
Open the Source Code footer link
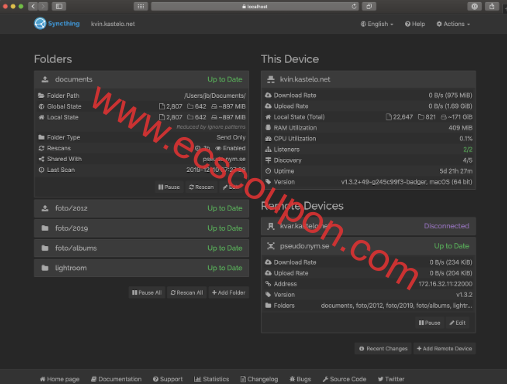pyautogui.click(x=344, y=379)
